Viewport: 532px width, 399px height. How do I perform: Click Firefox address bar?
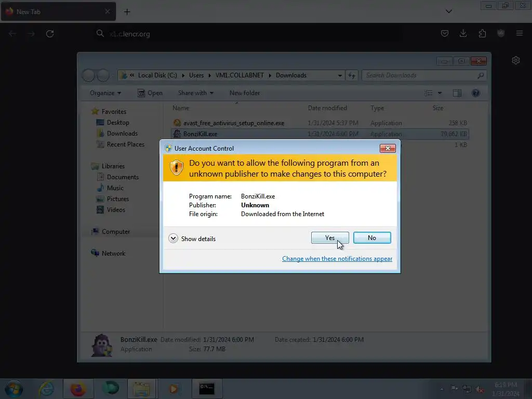[x=248, y=34]
